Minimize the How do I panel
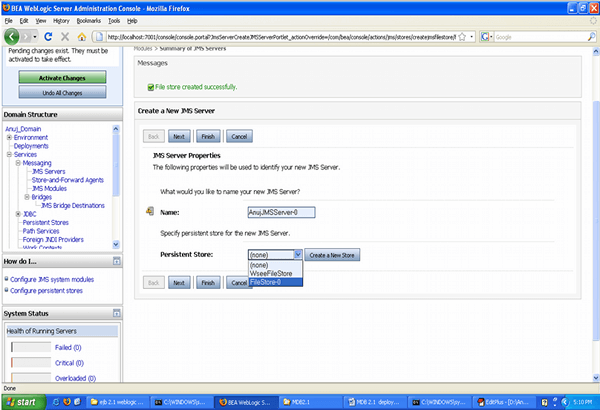This screenshot has height=410, width=600. pos(117,261)
